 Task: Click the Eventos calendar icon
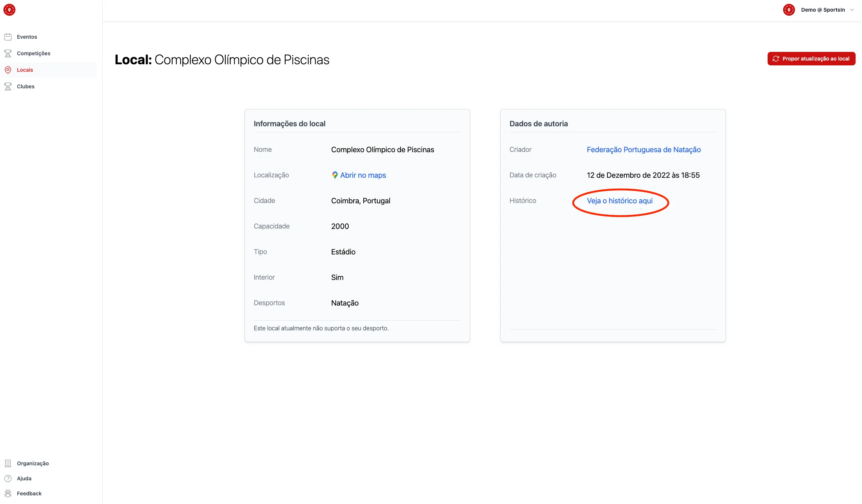tap(8, 37)
